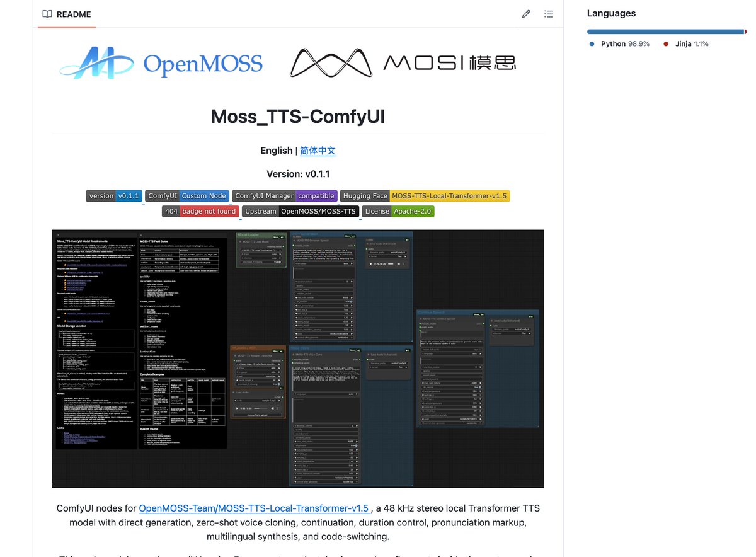Click the ComfyUI Custom Node badge

[x=187, y=196]
